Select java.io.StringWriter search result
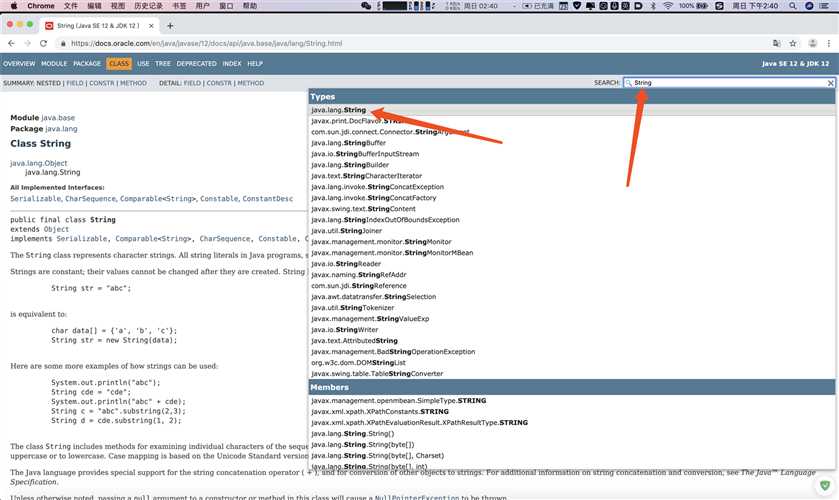The height and width of the screenshot is (500, 839). pos(572,330)
